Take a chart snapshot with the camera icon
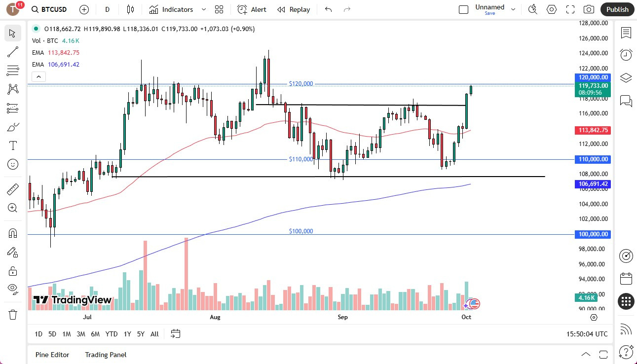 589,9
